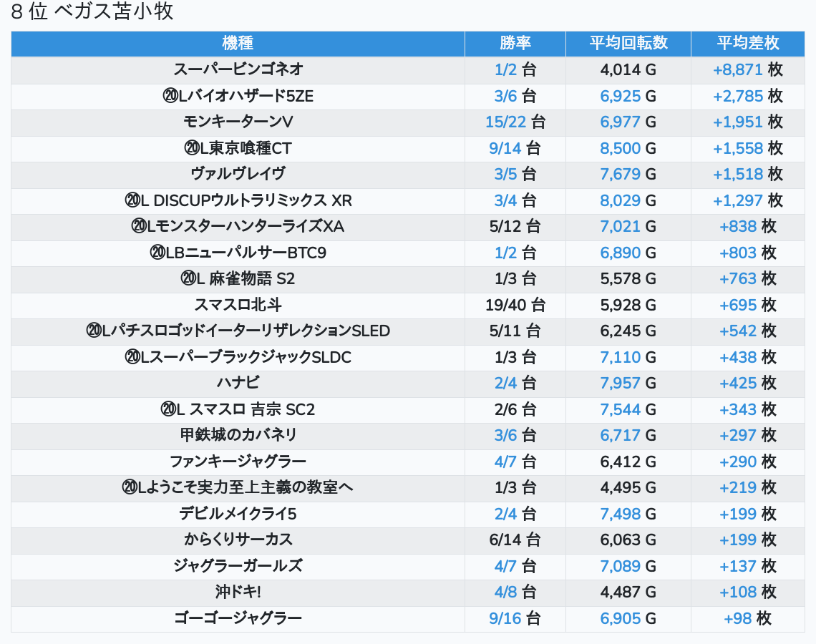
Task: Click the +695 枚 average difference value
Action: click(x=748, y=306)
